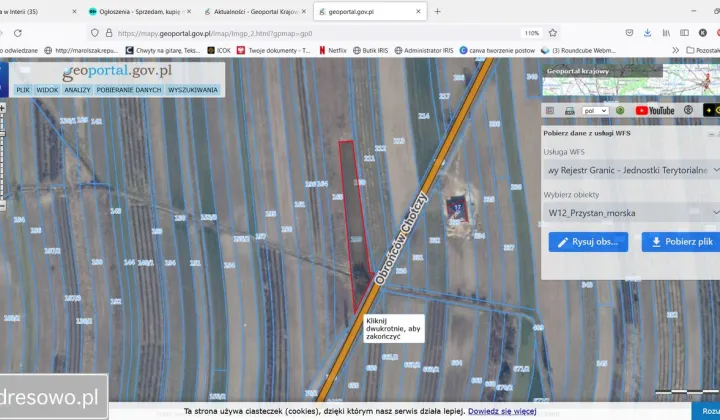Bookmark page with the star icon

tap(553, 33)
